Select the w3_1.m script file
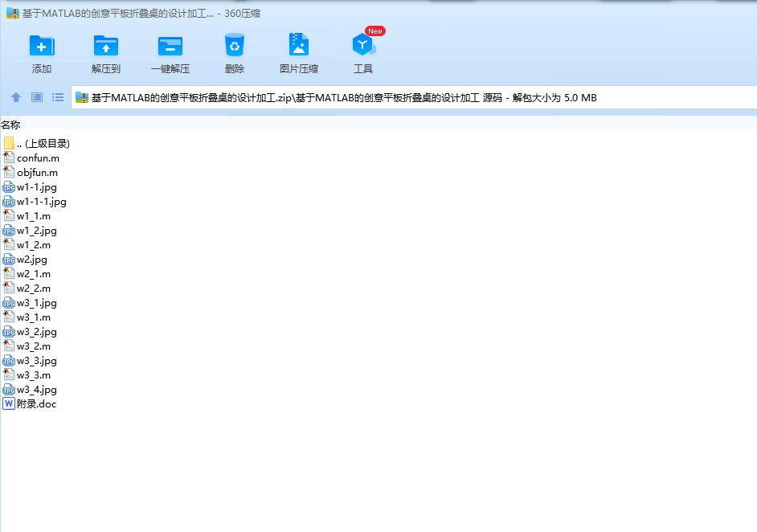Image resolution: width=757 pixels, height=532 pixels. (27, 317)
